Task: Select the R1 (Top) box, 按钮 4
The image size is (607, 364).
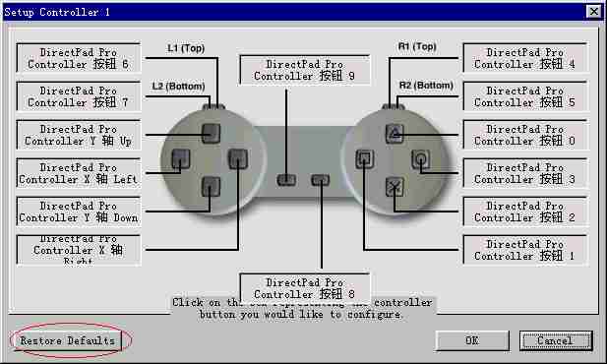Action: (525, 58)
